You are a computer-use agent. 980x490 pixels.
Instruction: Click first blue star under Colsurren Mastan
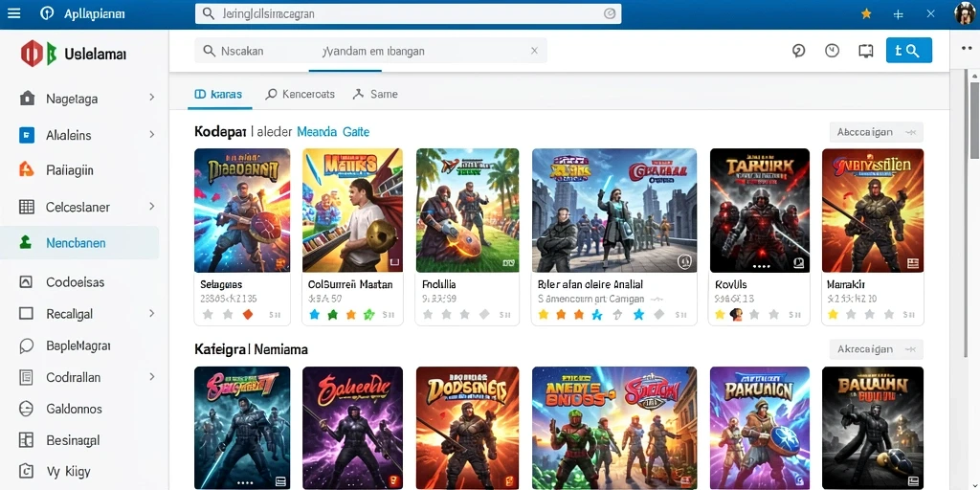point(314,314)
